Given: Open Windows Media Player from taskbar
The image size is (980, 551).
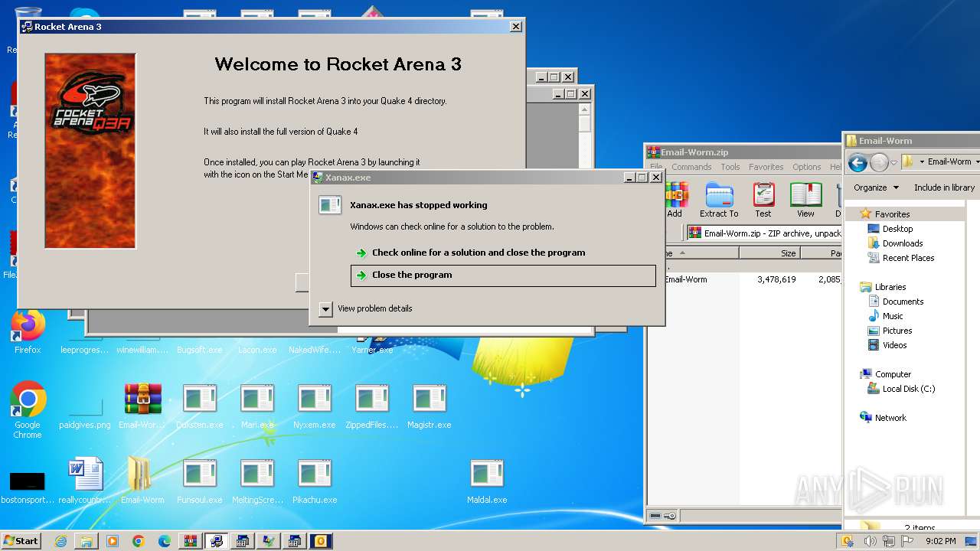Looking at the screenshot, I should (113, 541).
